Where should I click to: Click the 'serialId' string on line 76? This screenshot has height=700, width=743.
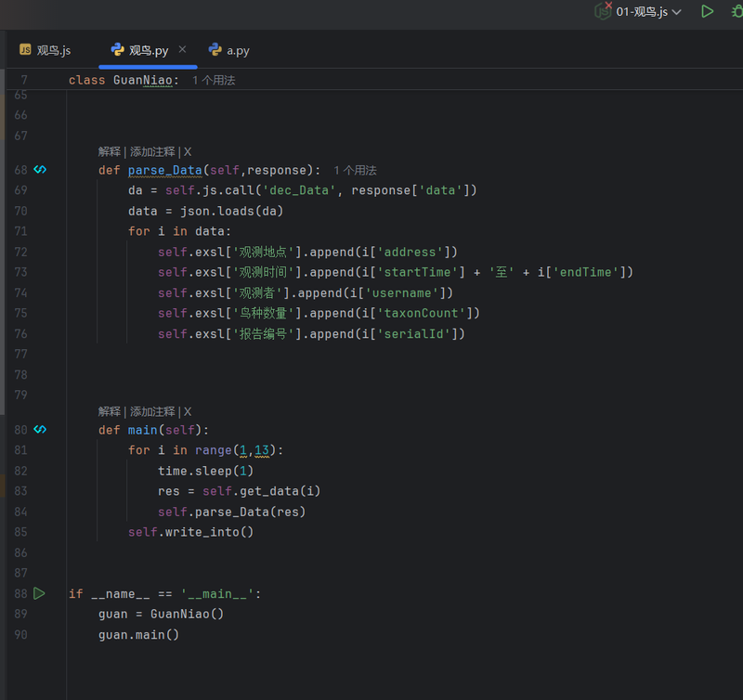click(x=413, y=334)
